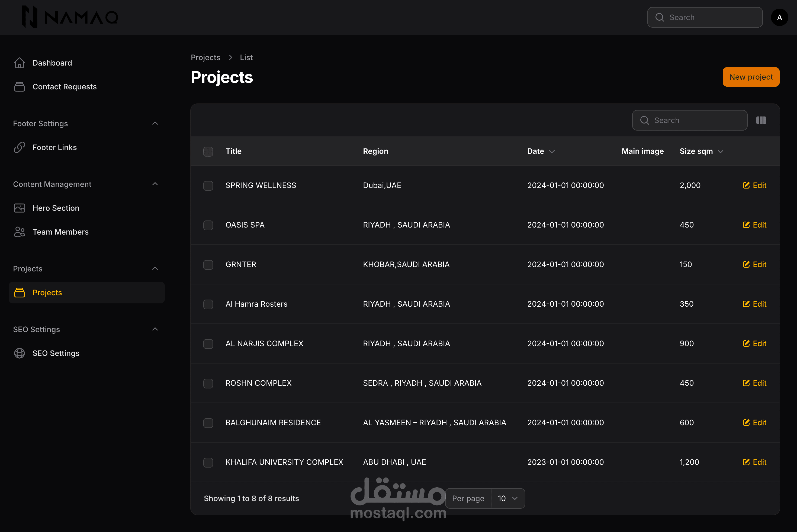This screenshot has width=797, height=532.
Task: Click the Team Members people icon
Action: coord(19,232)
